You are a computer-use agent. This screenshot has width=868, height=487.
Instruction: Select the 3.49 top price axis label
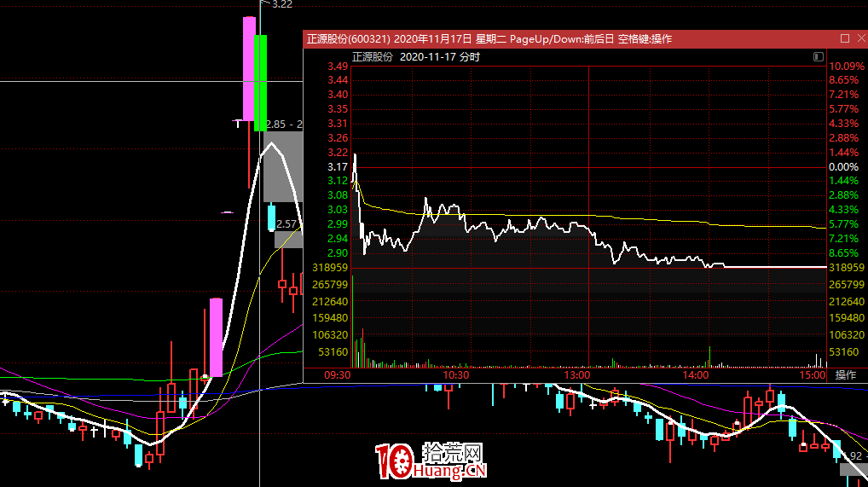338,67
